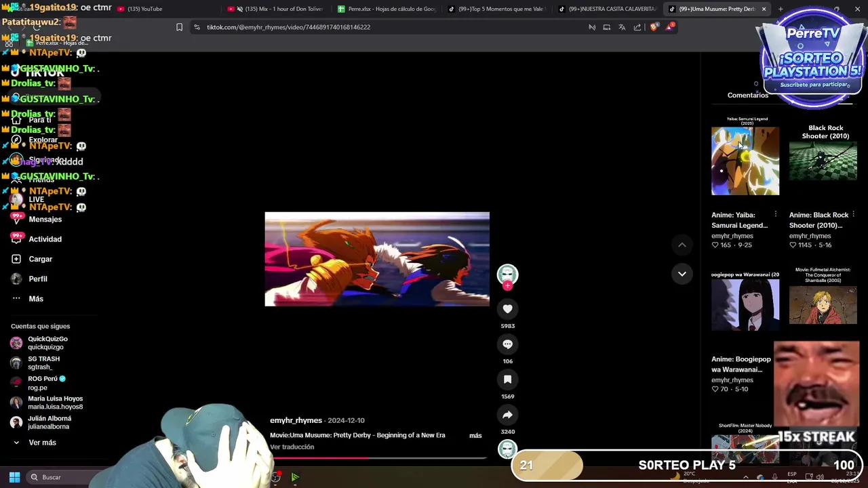The image size is (868, 488).
Task: Go to previous video with up arrow
Action: (682, 245)
